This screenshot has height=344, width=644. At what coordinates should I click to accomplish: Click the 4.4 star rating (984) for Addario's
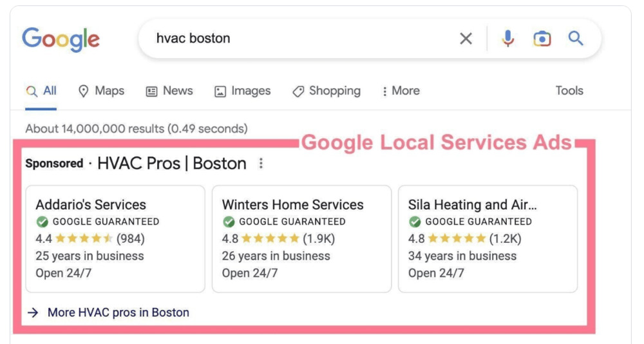90,238
